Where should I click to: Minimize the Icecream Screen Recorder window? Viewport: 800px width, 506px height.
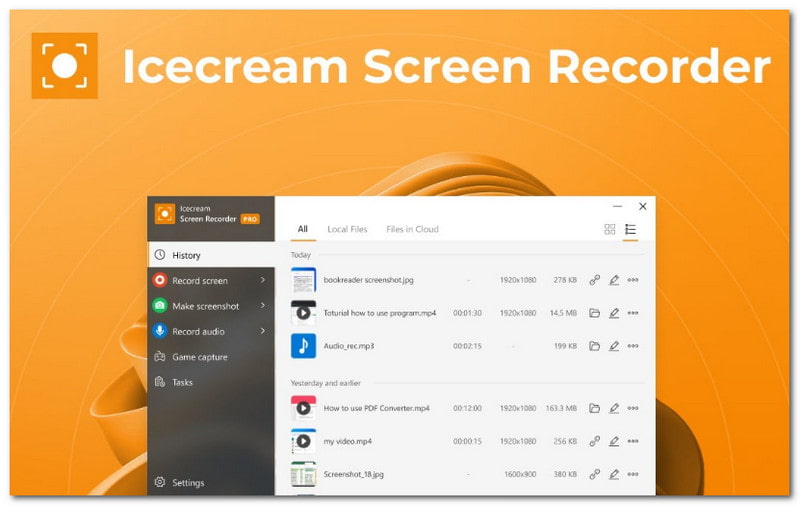618,206
